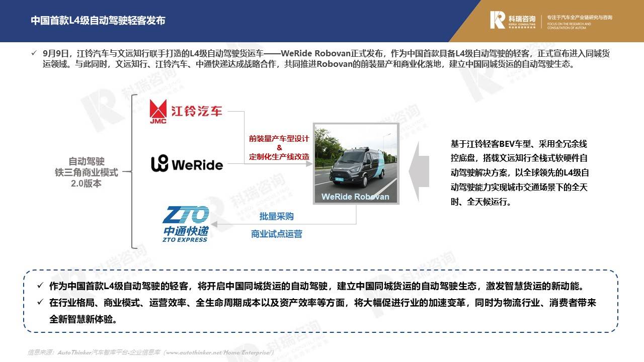
Task: Click the caption WeRide Robovan under the photo
Action: (x=355, y=197)
